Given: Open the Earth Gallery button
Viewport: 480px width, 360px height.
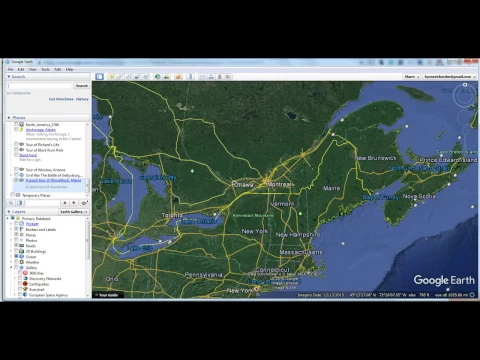Looking at the screenshot, I should pyautogui.click(x=74, y=212).
